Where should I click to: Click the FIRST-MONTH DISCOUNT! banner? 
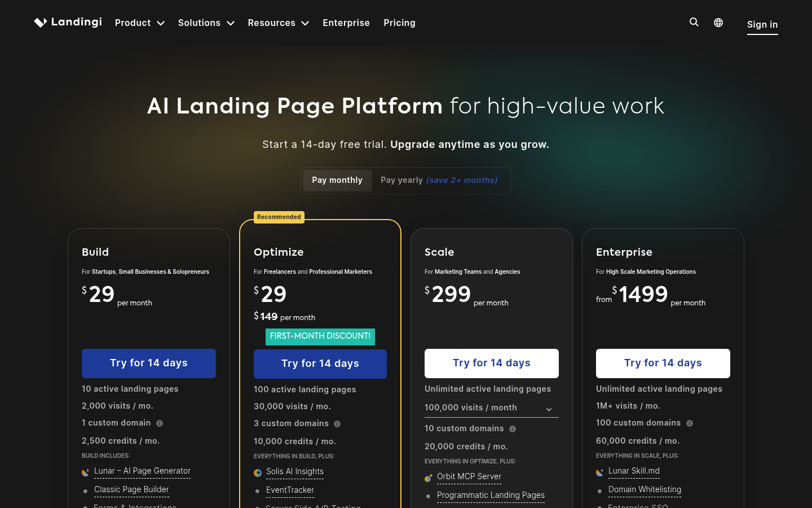point(320,336)
